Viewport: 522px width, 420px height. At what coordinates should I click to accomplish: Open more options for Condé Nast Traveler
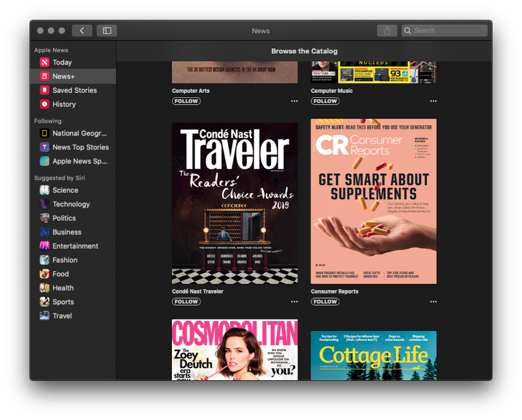click(294, 302)
